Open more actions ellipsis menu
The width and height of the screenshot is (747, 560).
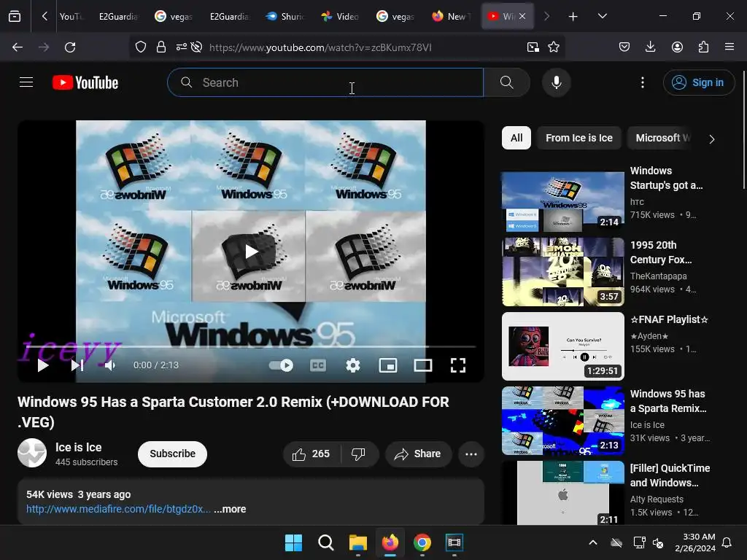tap(471, 454)
